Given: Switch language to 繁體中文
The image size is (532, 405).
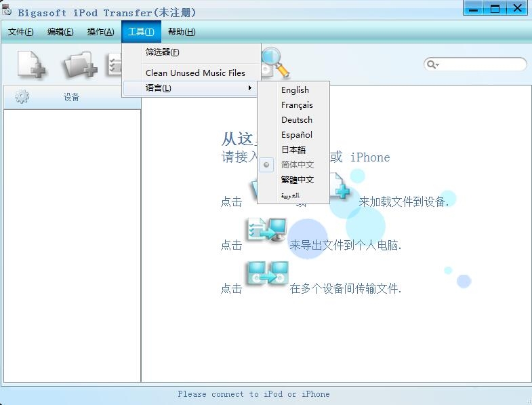Looking at the screenshot, I should click(x=293, y=180).
